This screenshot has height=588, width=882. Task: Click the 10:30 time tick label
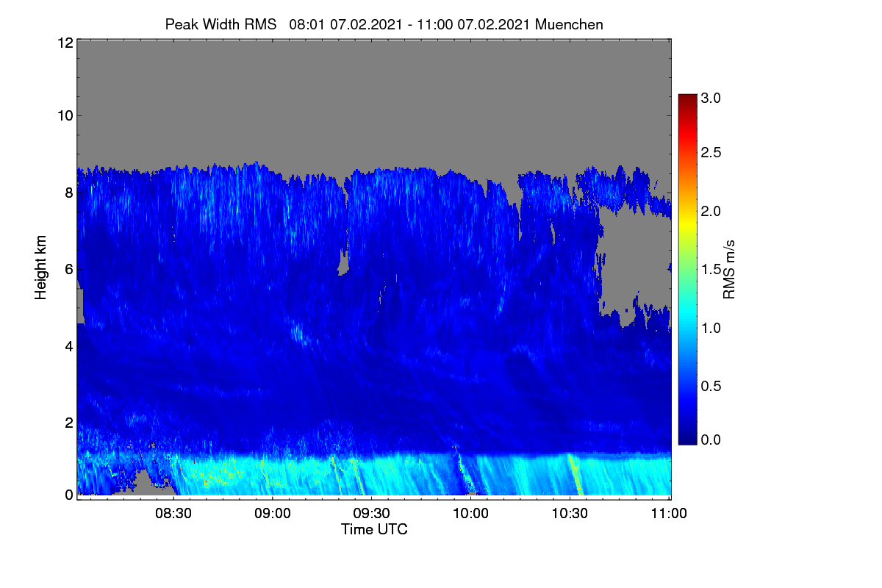click(570, 513)
